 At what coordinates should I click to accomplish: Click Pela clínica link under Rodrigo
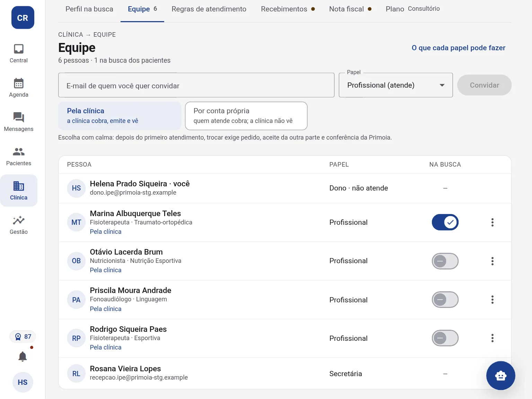click(x=106, y=347)
